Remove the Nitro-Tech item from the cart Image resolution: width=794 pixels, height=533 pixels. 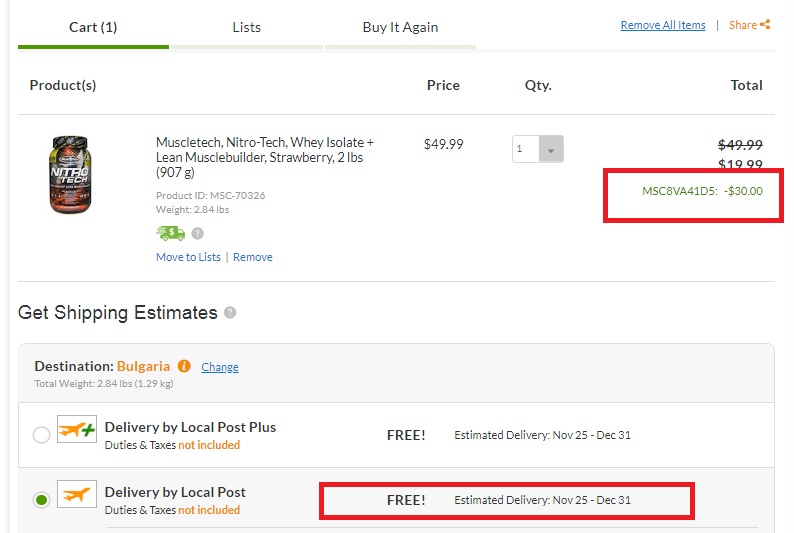point(253,257)
